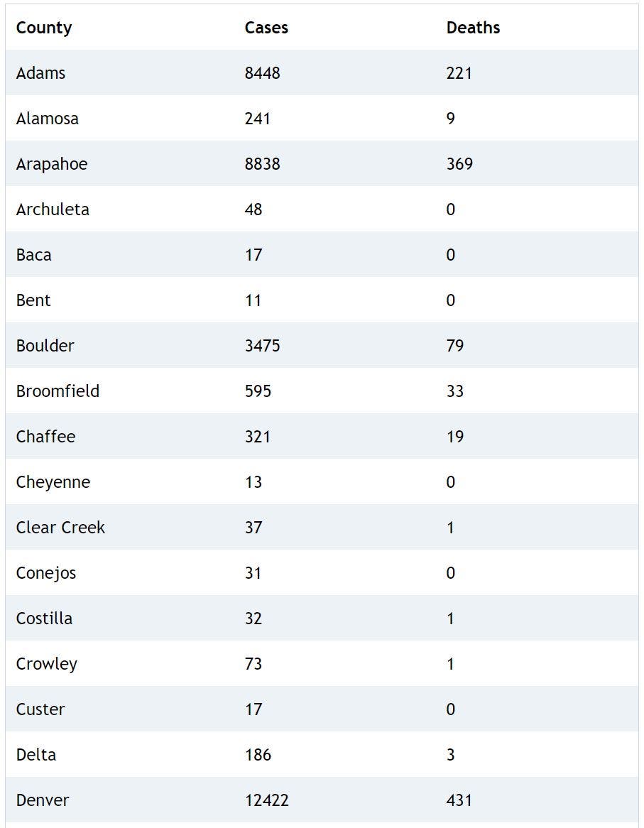
Task: Select the Adams county name cell
Action: click(40, 73)
